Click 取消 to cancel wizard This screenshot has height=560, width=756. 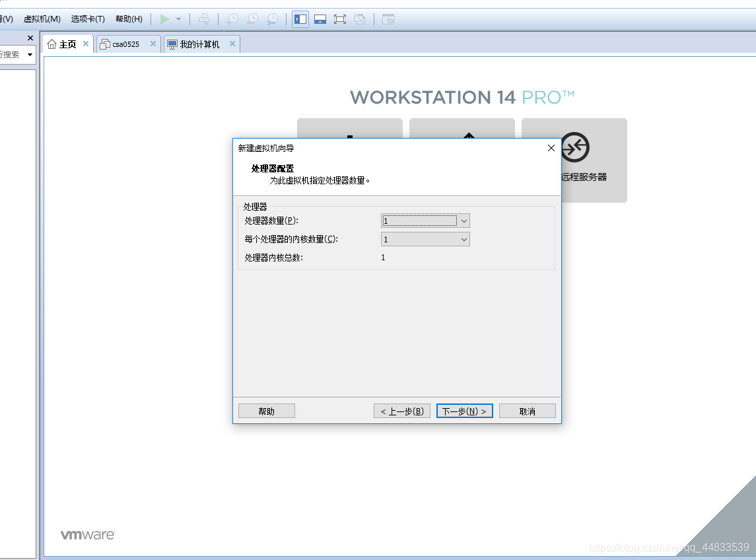528,411
